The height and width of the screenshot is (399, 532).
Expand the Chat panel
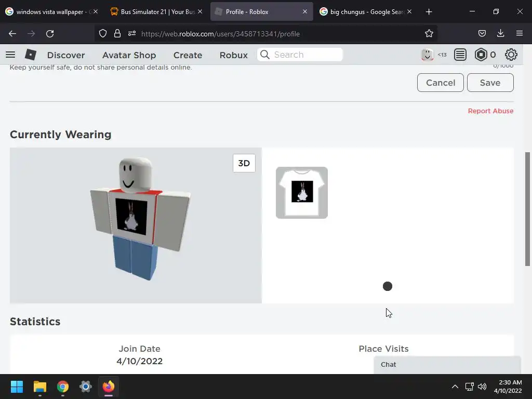[447, 365]
